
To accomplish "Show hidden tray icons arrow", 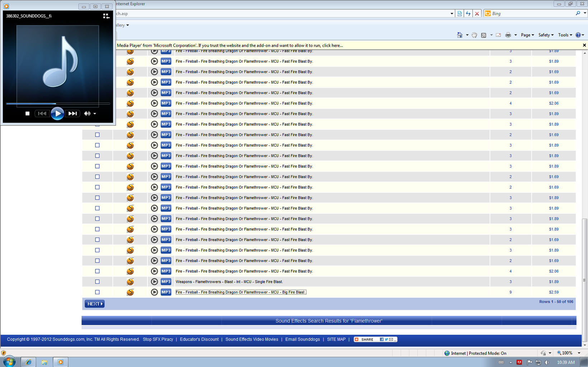I will point(511,362).
